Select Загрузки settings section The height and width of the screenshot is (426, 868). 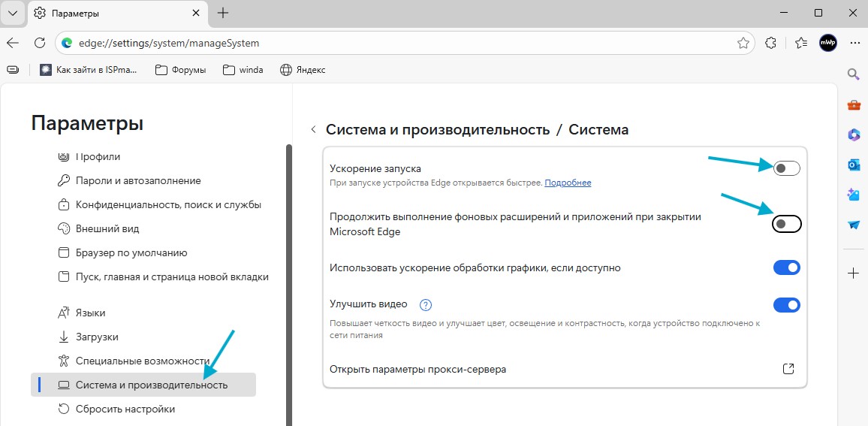[x=143, y=337]
